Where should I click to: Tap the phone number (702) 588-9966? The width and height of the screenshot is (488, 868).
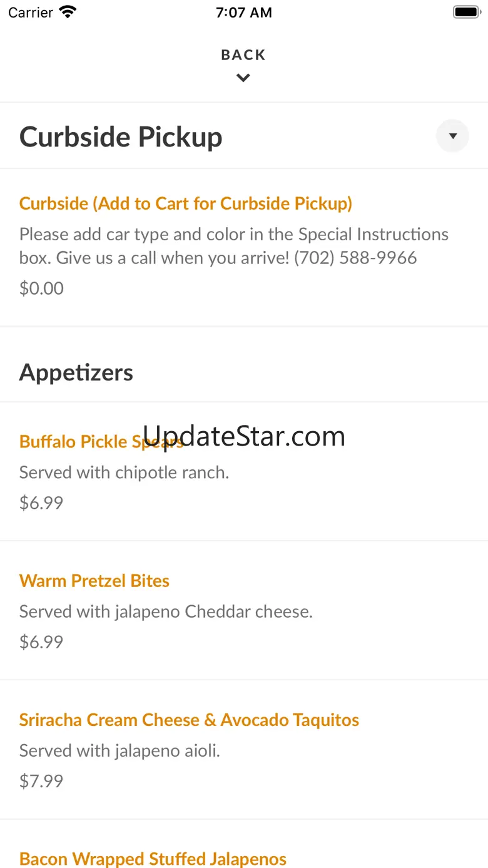coord(355,258)
